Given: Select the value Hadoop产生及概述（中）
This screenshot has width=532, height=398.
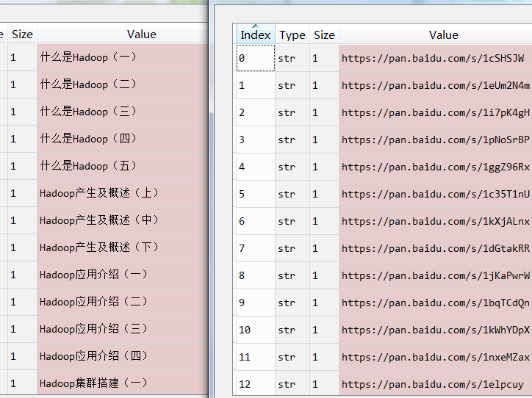Looking at the screenshot, I should coord(122,220).
